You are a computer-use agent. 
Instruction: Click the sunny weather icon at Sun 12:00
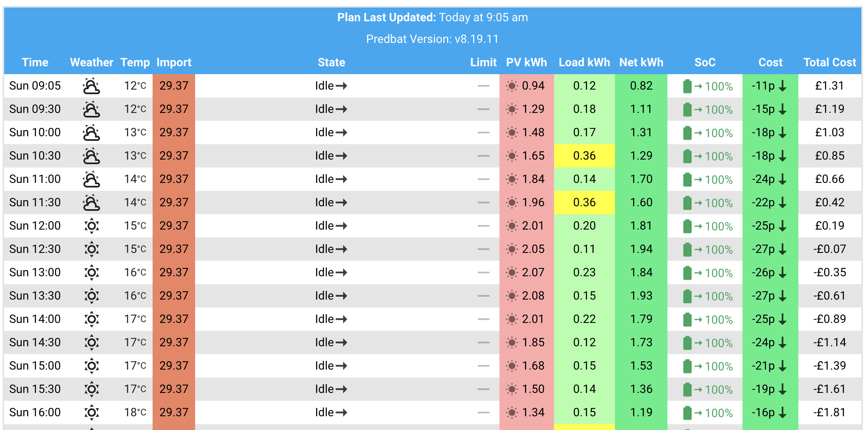click(91, 226)
